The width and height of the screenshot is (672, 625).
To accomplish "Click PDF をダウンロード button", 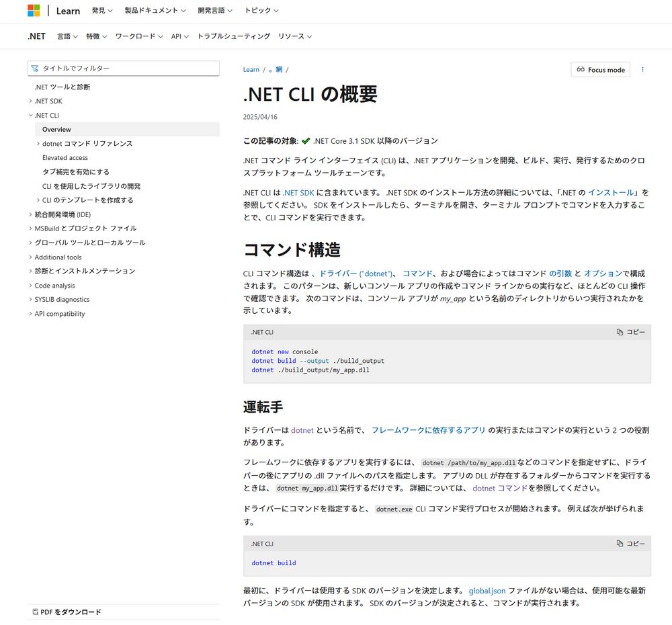I will pyautogui.click(x=67, y=612).
